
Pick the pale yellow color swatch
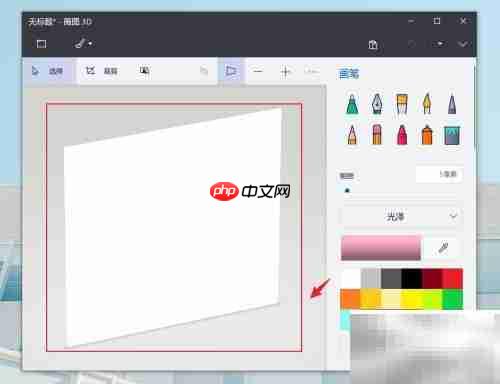click(x=391, y=299)
